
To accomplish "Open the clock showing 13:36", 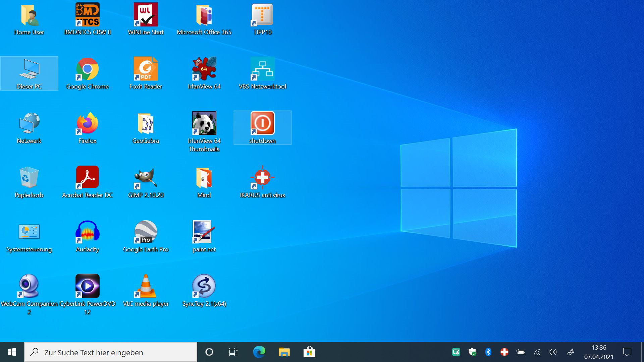I will 599,352.
